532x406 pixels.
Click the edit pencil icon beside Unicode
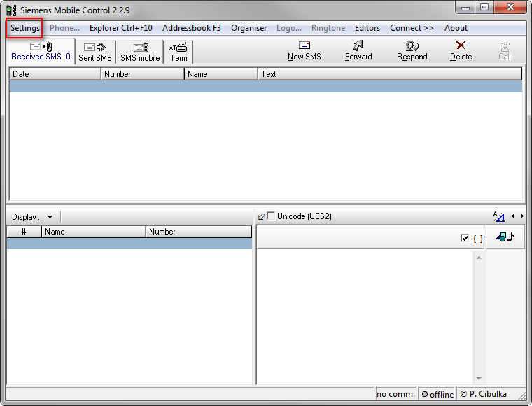261,216
